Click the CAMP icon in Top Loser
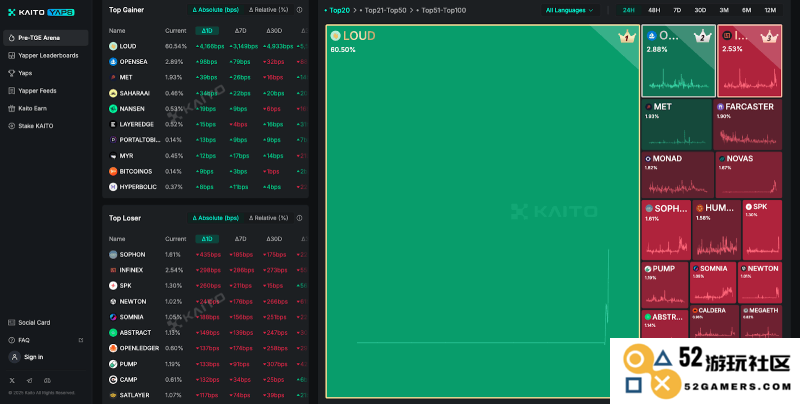Image resolution: width=800 pixels, height=404 pixels. coord(113,380)
